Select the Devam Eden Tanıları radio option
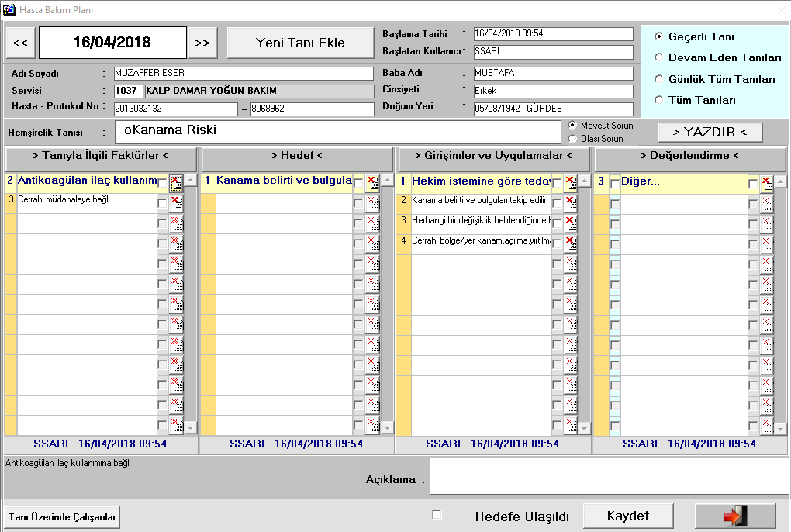This screenshot has width=791, height=532. pos(659,57)
